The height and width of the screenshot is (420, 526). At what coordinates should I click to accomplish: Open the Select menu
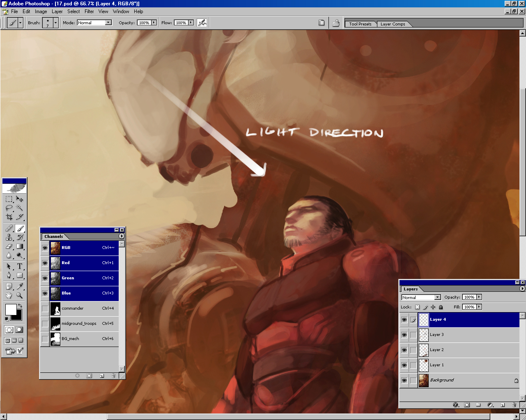click(74, 11)
